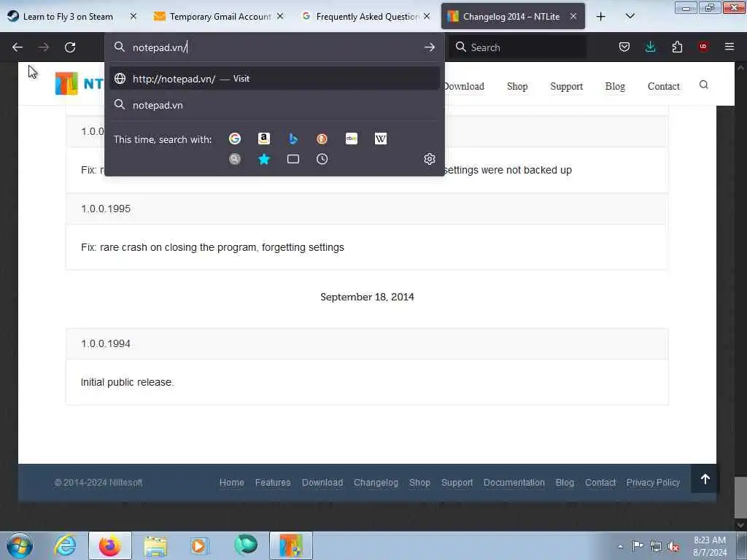
Task: Open Windows Explorer folder on taskbar
Action: pos(155,545)
